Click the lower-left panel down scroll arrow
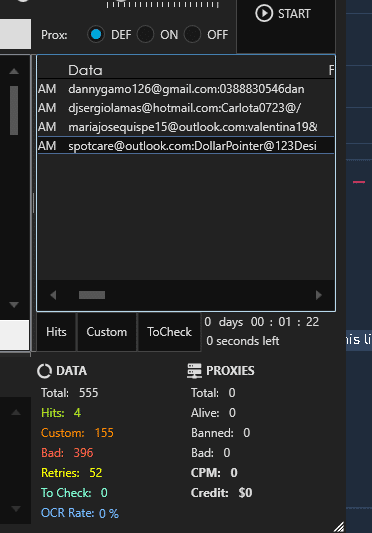372x533 pixels. click(x=16, y=509)
